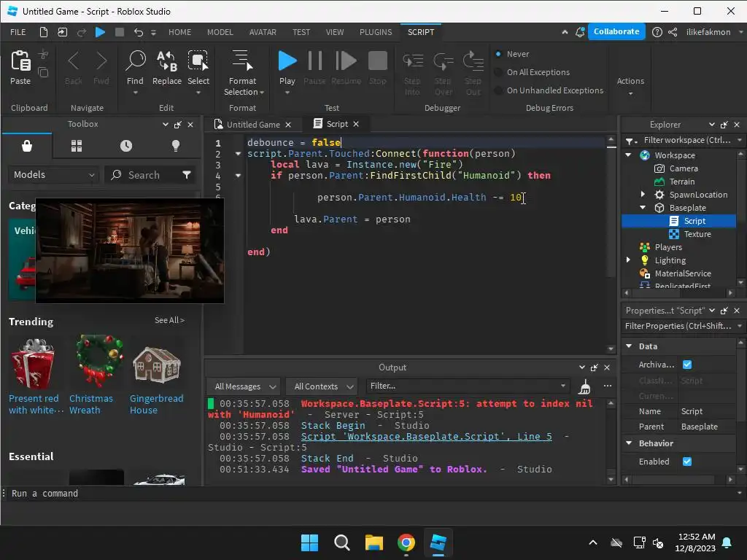Switch to the Untitled Game document tab
The height and width of the screenshot is (560, 747).
click(252, 125)
